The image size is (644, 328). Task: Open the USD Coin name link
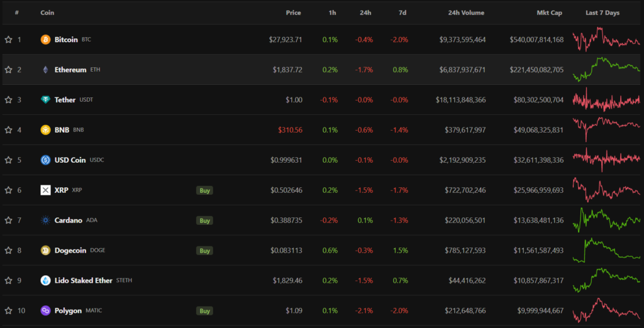coord(70,160)
